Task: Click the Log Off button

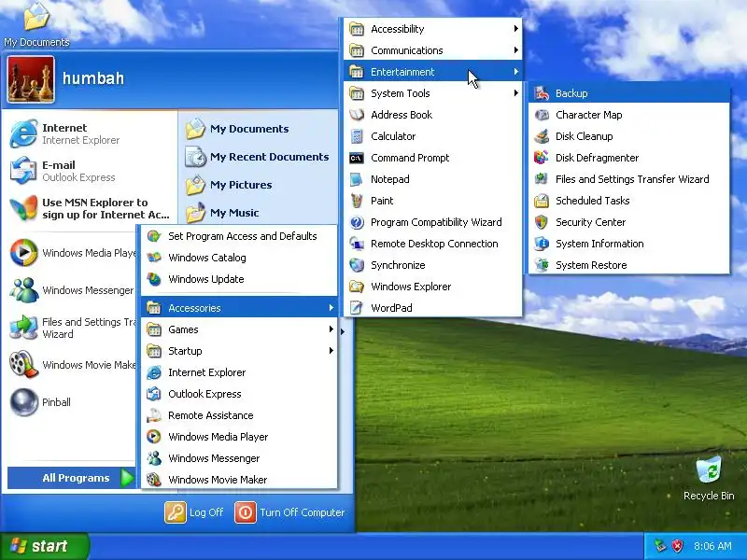Action: (194, 512)
